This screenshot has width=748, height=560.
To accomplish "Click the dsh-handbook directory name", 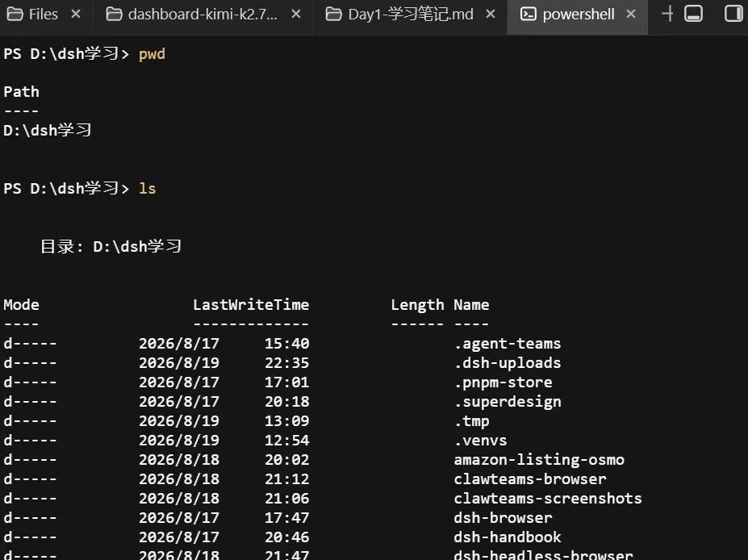I will [x=508, y=537].
